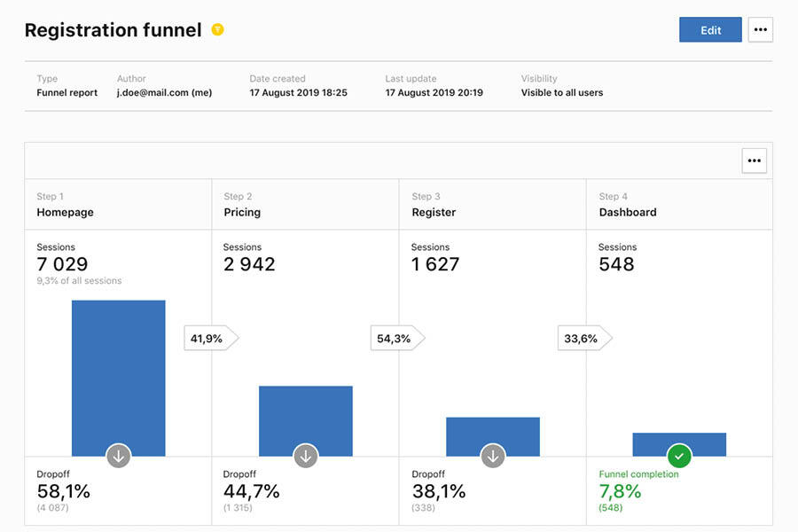Click the Edit button
Image resolution: width=798 pixels, height=532 pixels.
(710, 29)
